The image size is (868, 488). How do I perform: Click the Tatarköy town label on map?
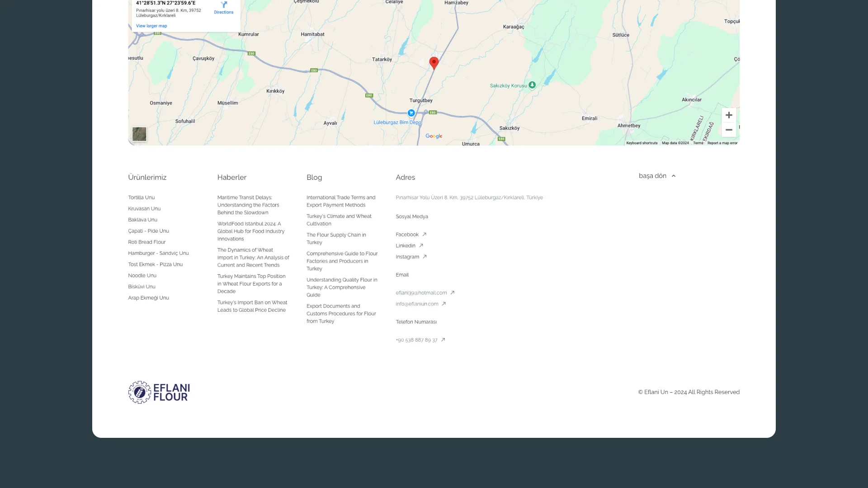[382, 60]
